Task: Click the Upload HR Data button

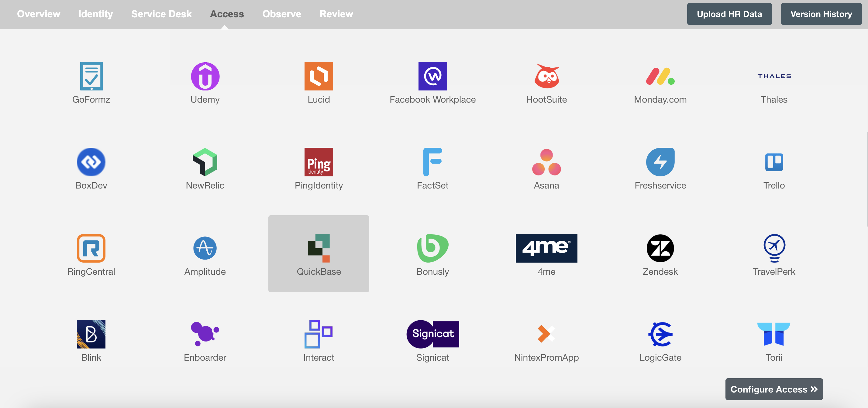Action: [729, 14]
